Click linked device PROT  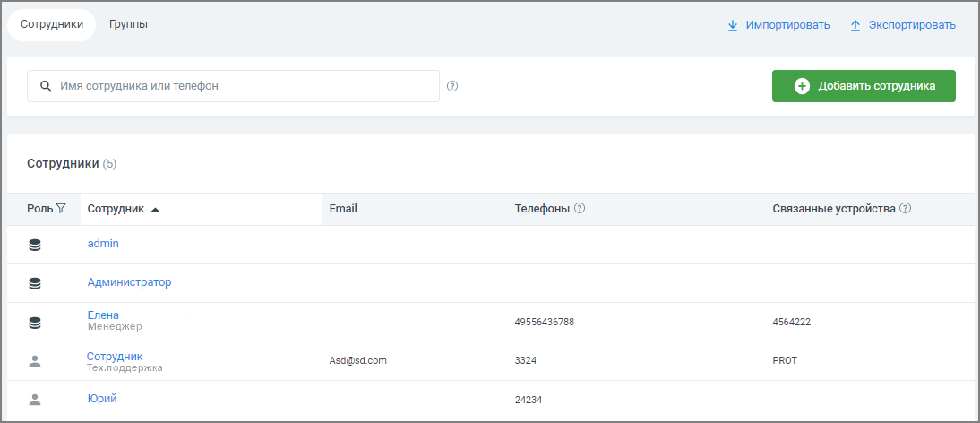click(x=785, y=360)
